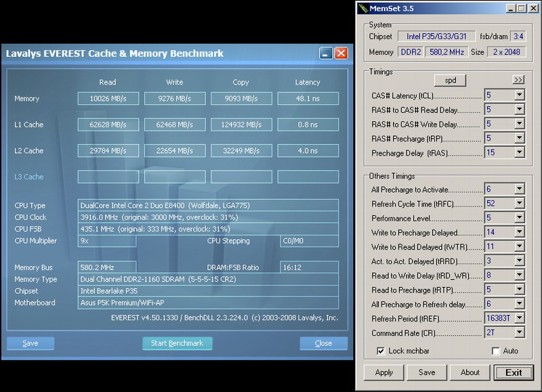Open the RAS# to CAS# Read Delay dropdown
Viewport: 542px width, 392px height.
(519, 110)
